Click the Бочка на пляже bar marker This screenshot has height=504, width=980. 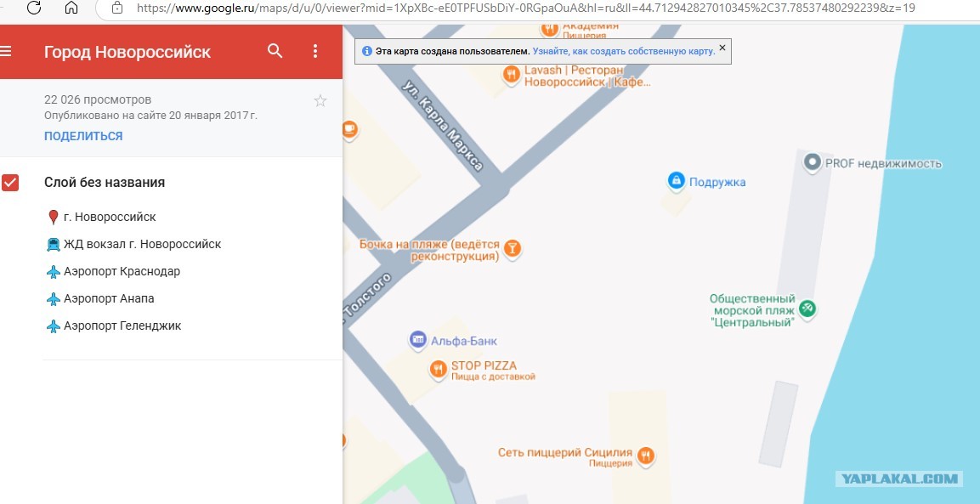[x=513, y=249]
